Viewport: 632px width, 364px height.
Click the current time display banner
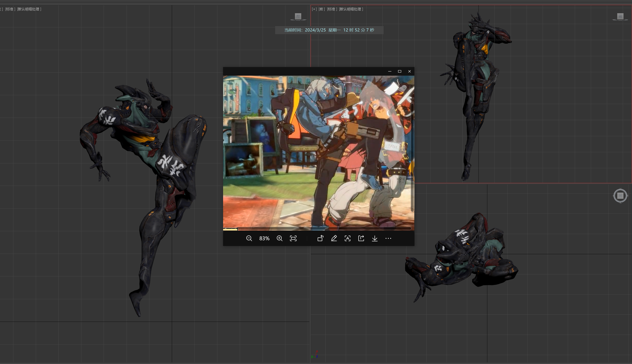pos(329,30)
